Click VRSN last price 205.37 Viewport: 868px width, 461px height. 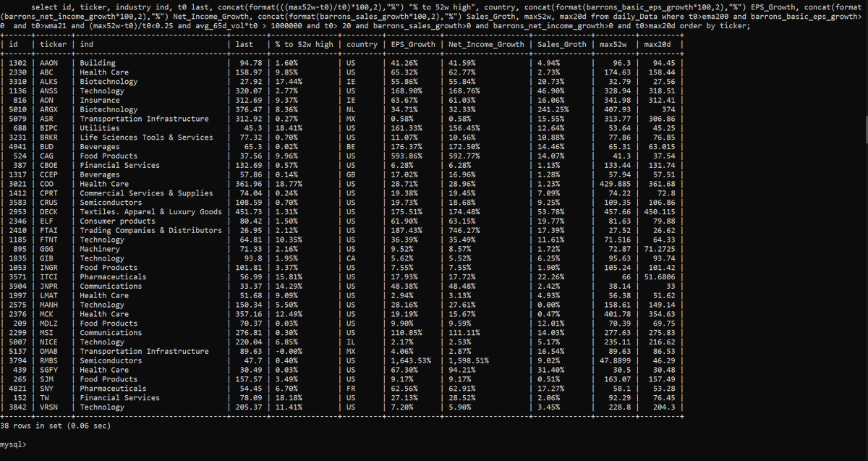tap(248, 407)
